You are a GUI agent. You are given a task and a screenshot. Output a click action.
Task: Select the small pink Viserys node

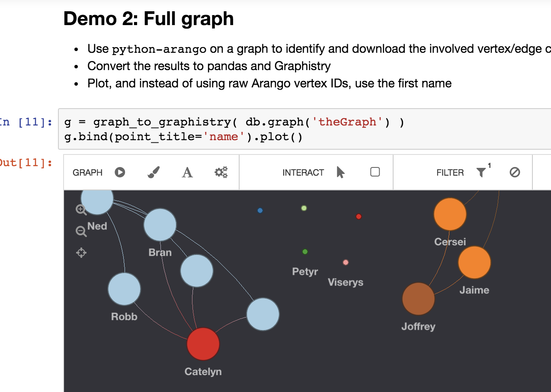tap(346, 262)
